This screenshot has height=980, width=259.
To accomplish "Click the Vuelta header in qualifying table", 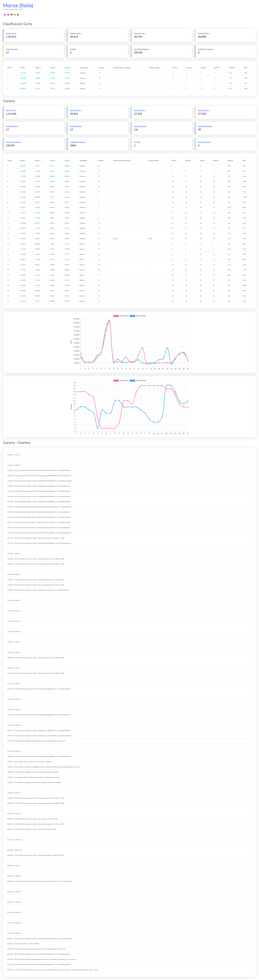I will (x=10, y=68).
